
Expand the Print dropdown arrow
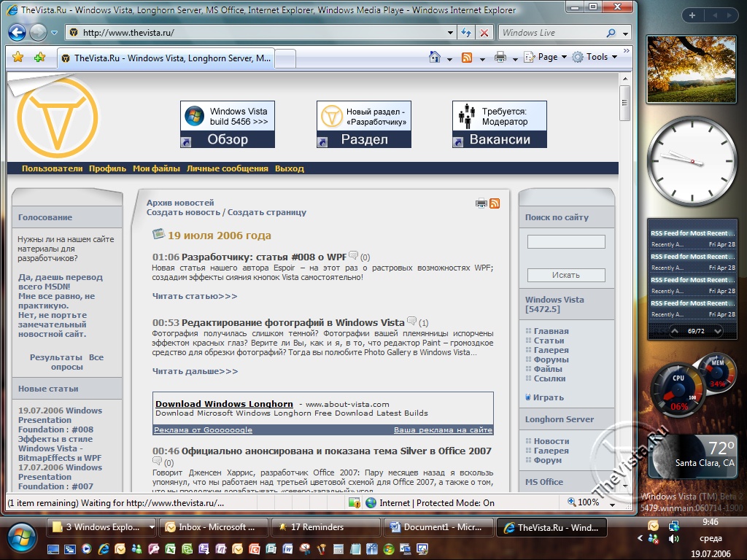click(515, 58)
